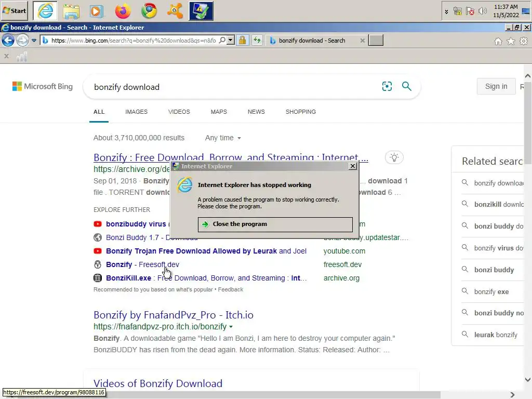Viewport: 532px width, 399px height.
Task: Open the IE Tools gear menu
Action: [524, 42]
